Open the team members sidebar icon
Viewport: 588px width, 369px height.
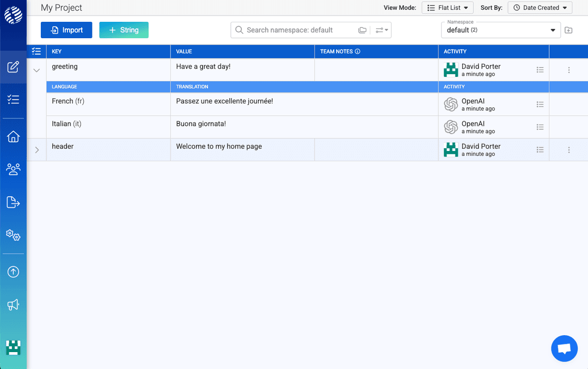(13, 170)
